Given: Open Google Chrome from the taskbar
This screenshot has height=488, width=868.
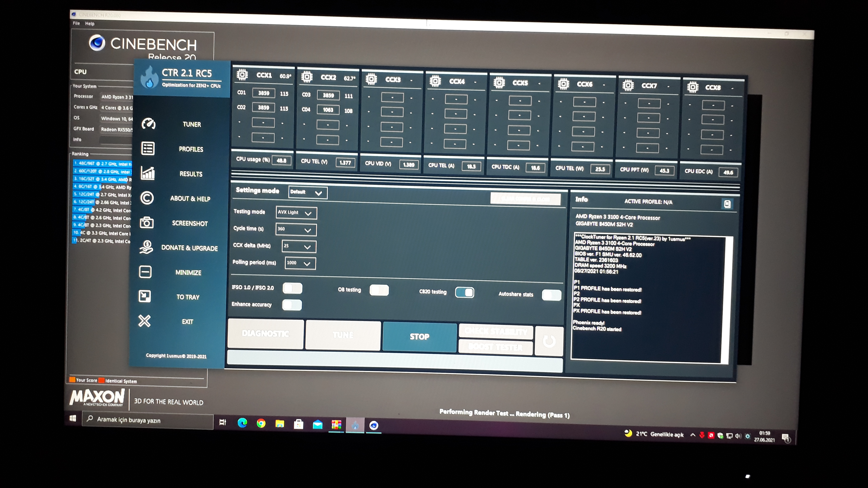Looking at the screenshot, I should 261,423.
